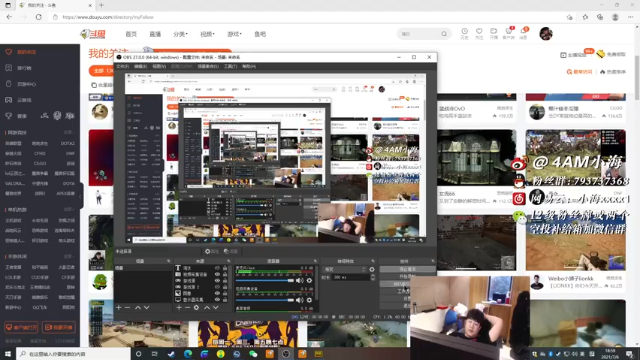The image size is (640, 360).
Task: Pop out the OBS Scenes dock header icon
Action: pos(168,261)
